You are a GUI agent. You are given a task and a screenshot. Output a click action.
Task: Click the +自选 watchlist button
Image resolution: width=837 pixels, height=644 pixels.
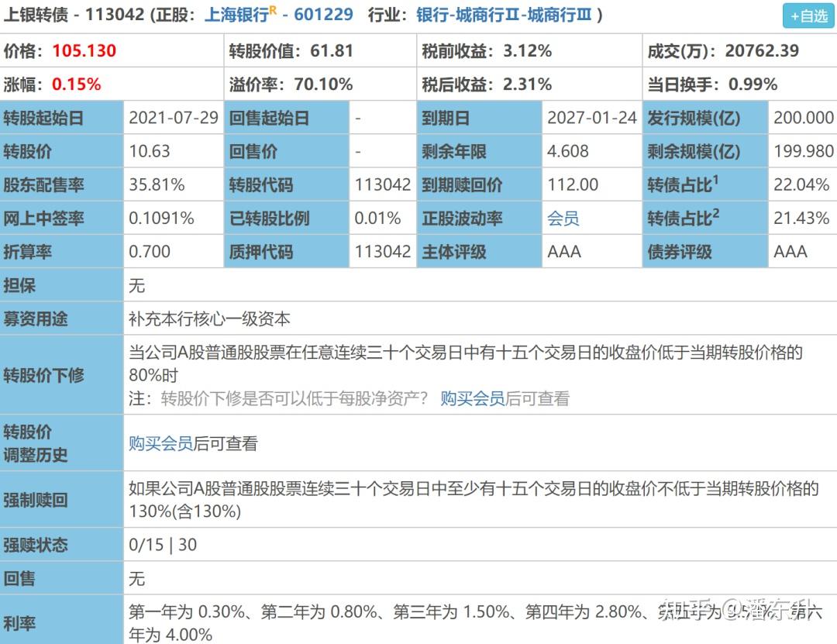pos(808,15)
